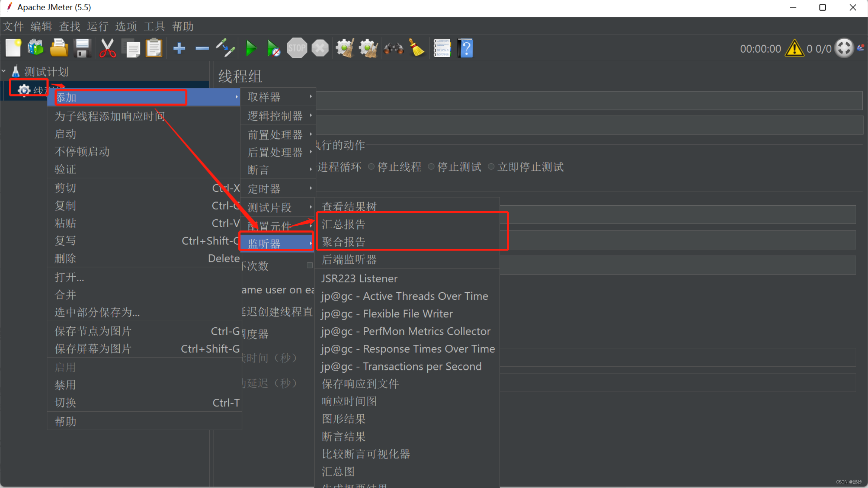Choose 汇总报告 from listener menu

[x=343, y=225]
